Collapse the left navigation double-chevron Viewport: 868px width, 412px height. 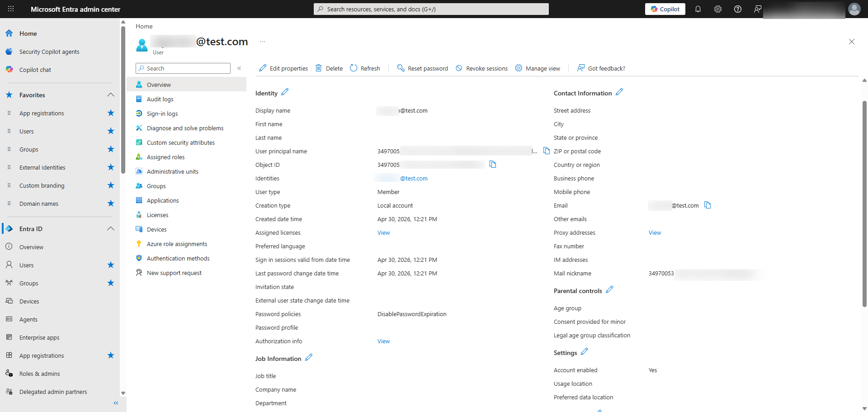[116, 403]
